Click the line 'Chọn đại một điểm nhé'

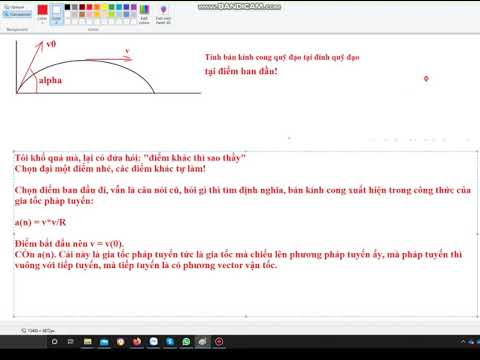coord(110,169)
